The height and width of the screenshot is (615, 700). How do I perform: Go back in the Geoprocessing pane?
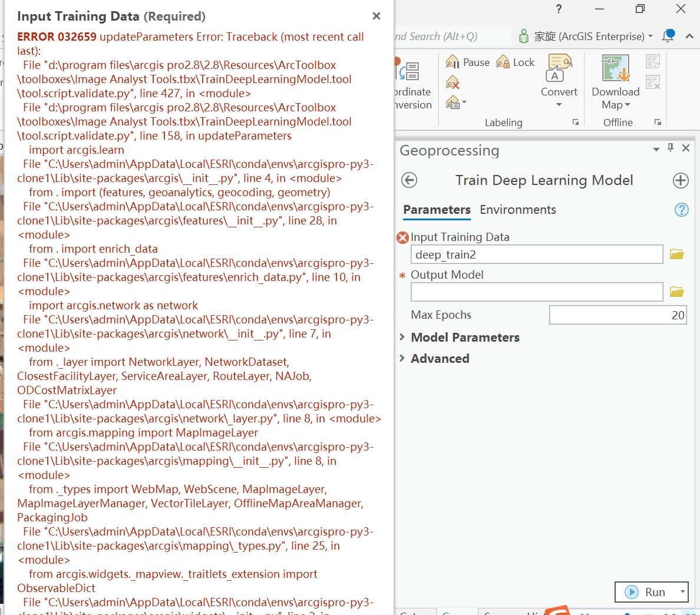point(410,180)
